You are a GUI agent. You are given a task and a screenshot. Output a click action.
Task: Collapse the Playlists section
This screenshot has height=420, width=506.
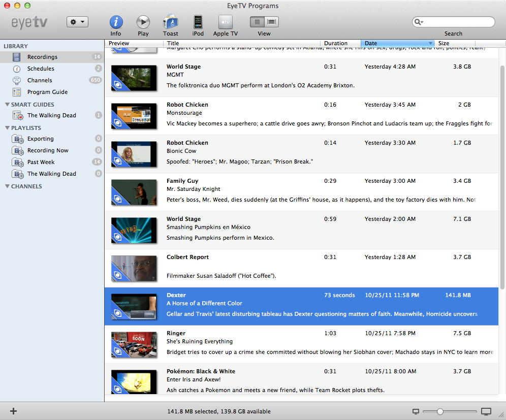click(x=7, y=128)
